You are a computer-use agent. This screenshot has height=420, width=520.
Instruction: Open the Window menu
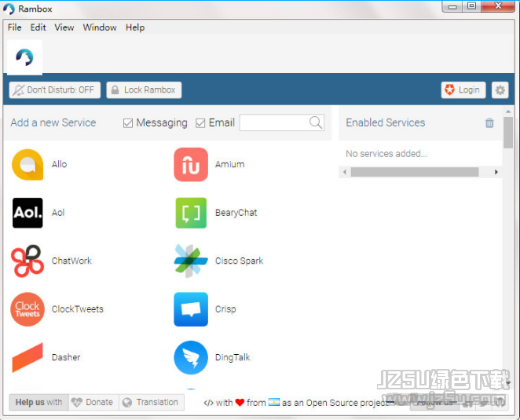click(x=100, y=27)
